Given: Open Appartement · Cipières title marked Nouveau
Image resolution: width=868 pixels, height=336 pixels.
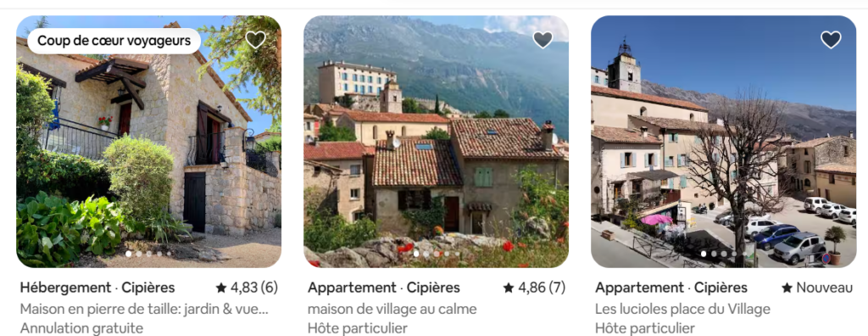Looking at the screenshot, I should [x=671, y=288].
